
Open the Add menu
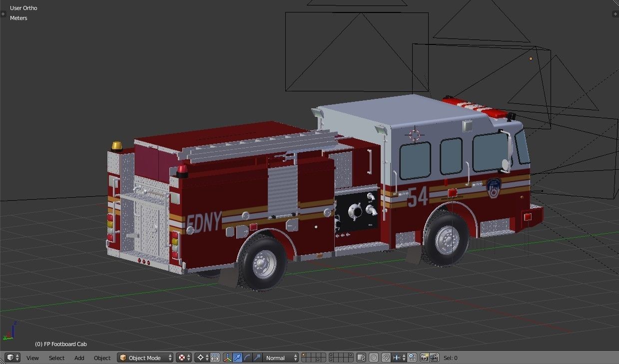(79, 358)
